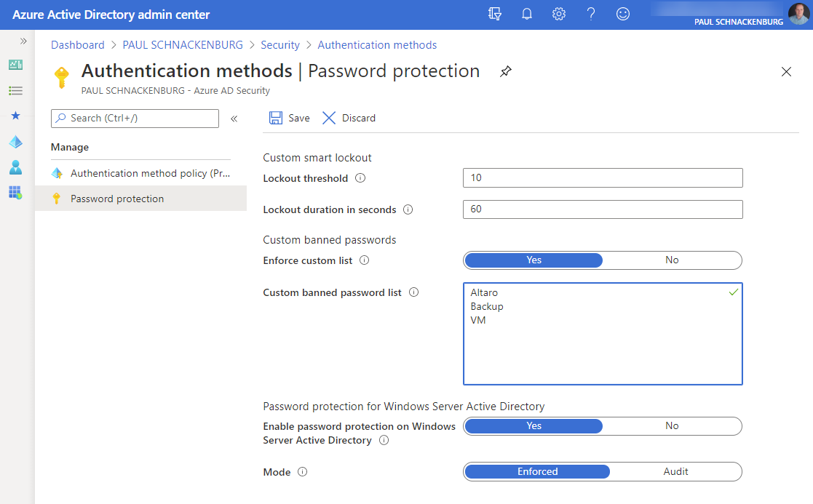
Task: Enable password protection on Windows Server AD: Yes
Action: click(x=534, y=425)
